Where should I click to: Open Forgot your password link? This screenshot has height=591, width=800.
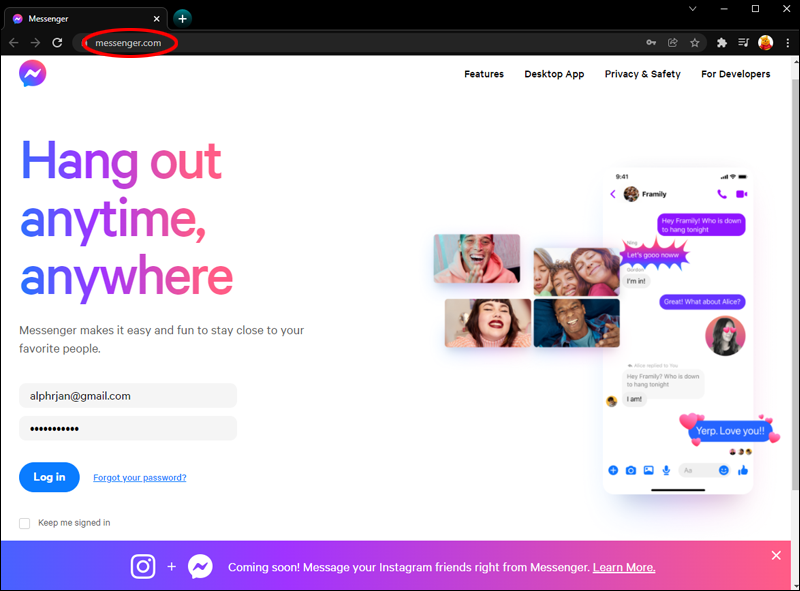(x=139, y=478)
